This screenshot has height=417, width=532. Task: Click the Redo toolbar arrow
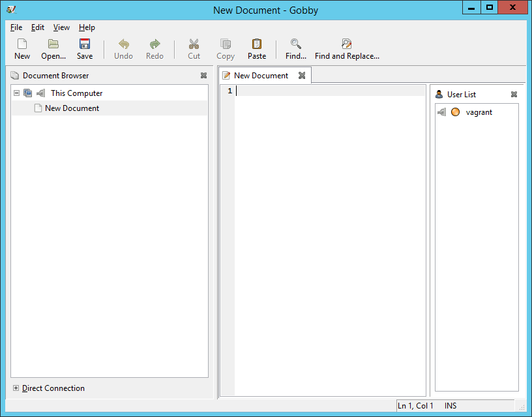pyautogui.click(x=155, y=44)
